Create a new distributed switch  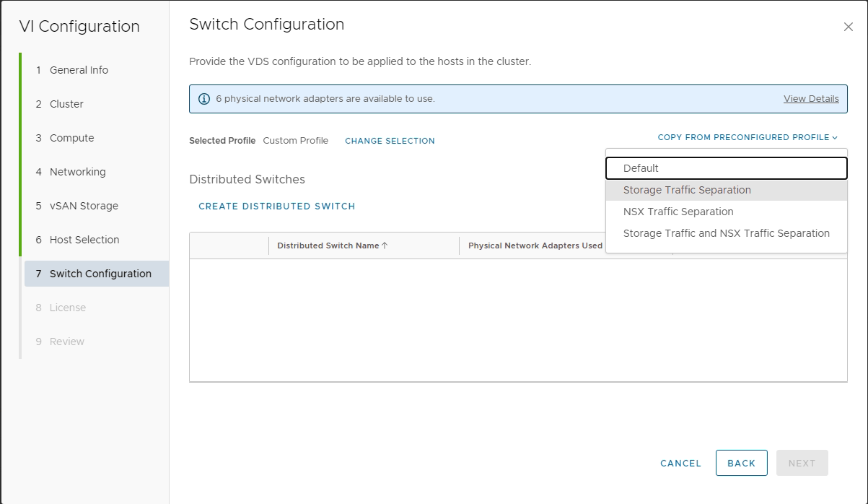(277, 207)
